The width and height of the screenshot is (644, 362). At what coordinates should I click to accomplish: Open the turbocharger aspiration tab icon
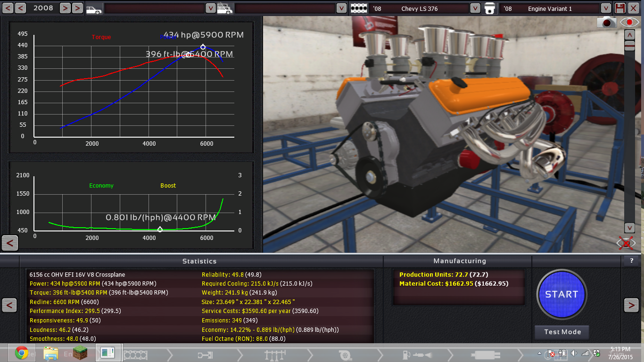(x=345, y=354)
